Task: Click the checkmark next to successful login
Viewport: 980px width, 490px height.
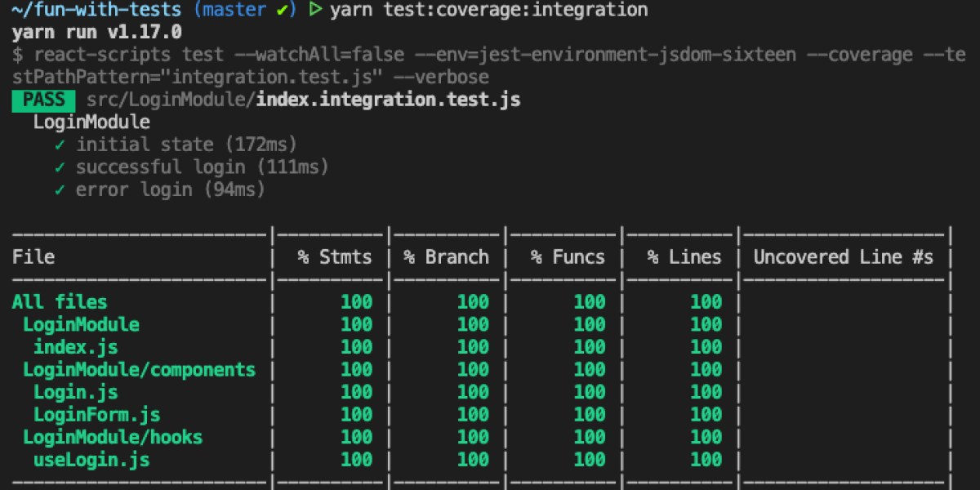Action: pyautogui.click(x=60, y=167)
